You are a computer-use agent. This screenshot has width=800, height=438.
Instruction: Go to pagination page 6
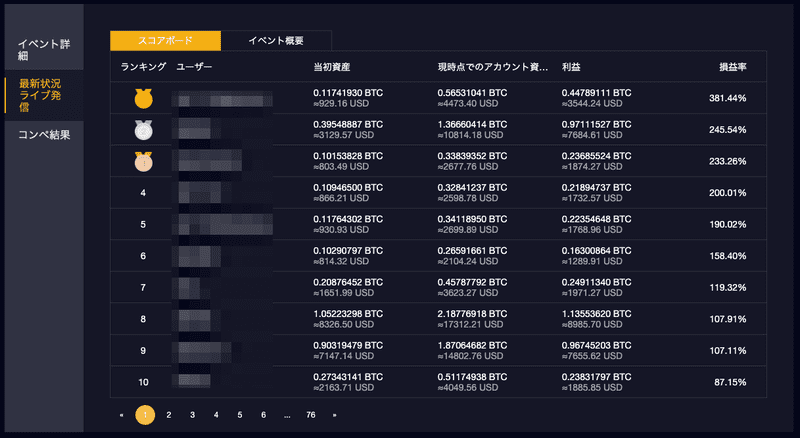pyautogui.click(x=263, y=415)
